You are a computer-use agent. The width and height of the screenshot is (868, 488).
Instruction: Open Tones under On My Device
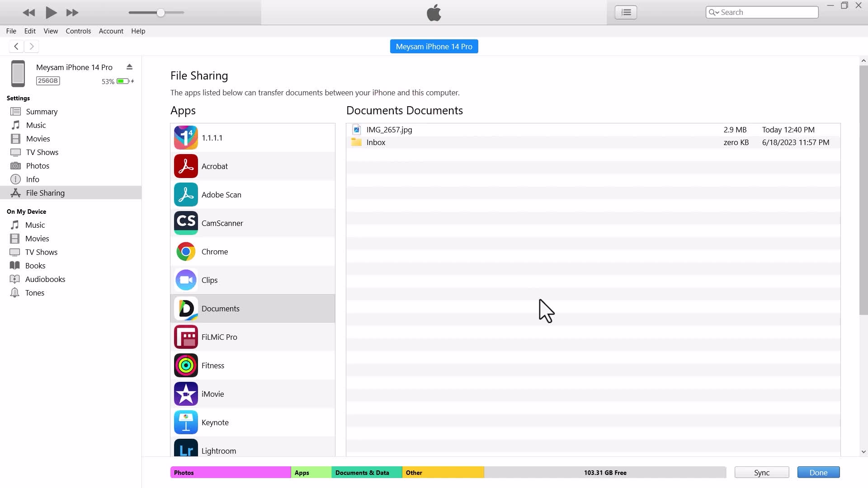coord(71,293)
